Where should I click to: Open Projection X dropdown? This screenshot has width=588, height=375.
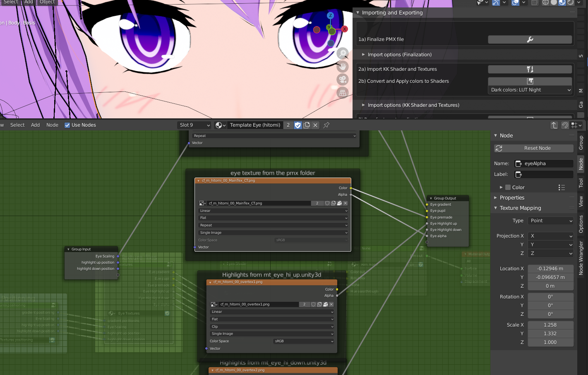[551, 236]
